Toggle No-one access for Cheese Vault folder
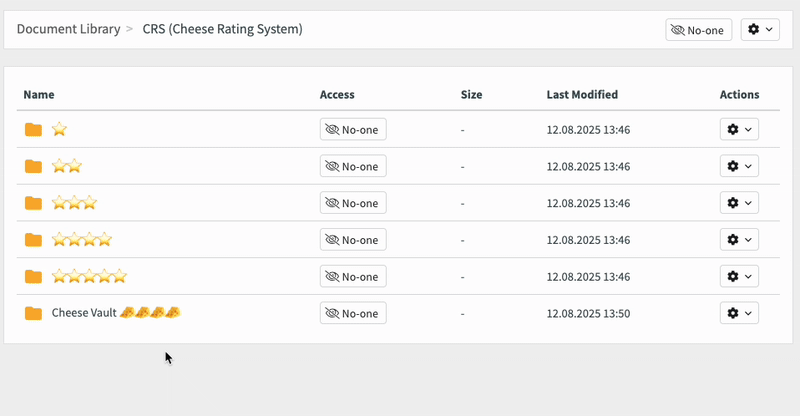Viewport: 800px width, 416px height. (x=353, y=313)
